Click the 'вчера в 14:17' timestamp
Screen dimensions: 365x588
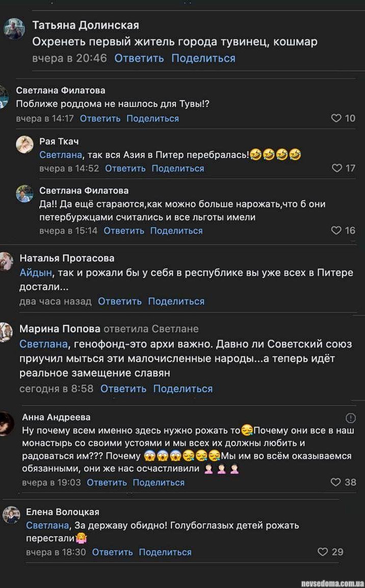(x=45, y=118)
